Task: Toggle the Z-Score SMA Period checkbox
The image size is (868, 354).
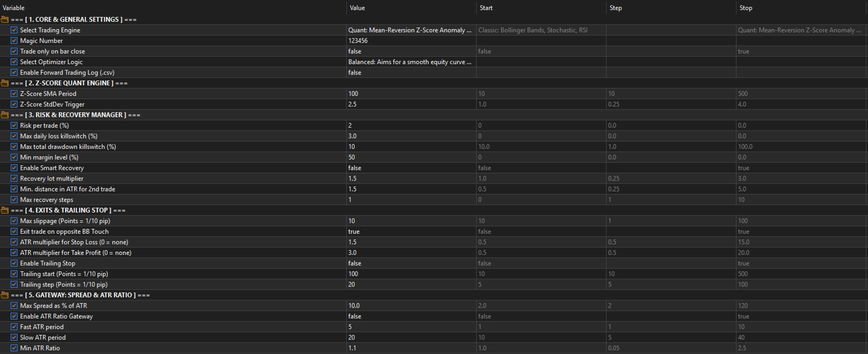Action: [x=14, y=94]
